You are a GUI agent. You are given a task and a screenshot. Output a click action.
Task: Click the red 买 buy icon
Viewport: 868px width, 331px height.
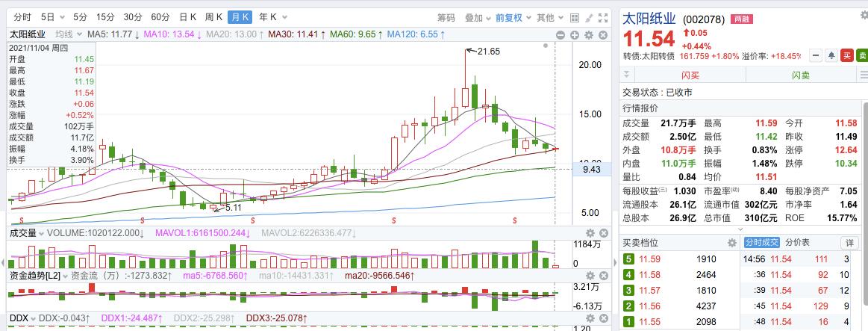click(847, 55)
